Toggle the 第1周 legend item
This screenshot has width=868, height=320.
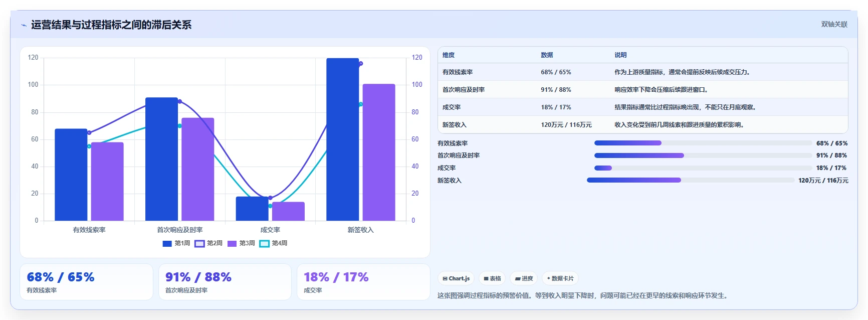tap(176, 243)
